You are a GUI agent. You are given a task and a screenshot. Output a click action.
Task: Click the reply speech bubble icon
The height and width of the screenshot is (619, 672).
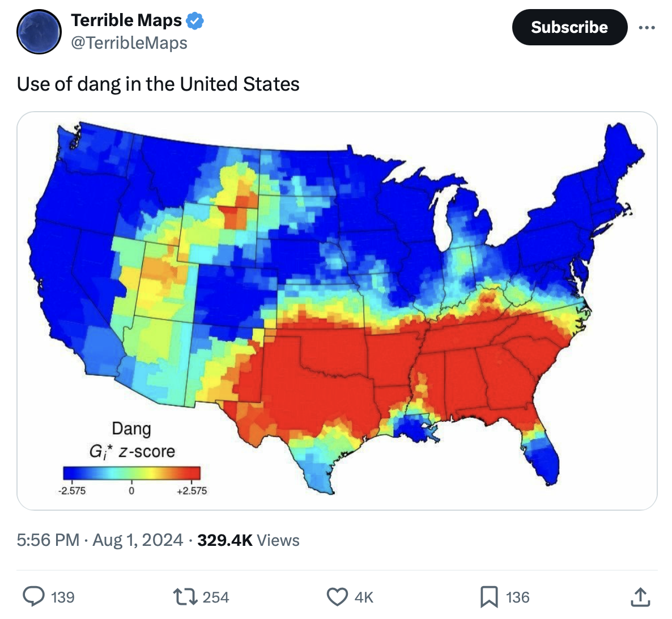(34, 596)
